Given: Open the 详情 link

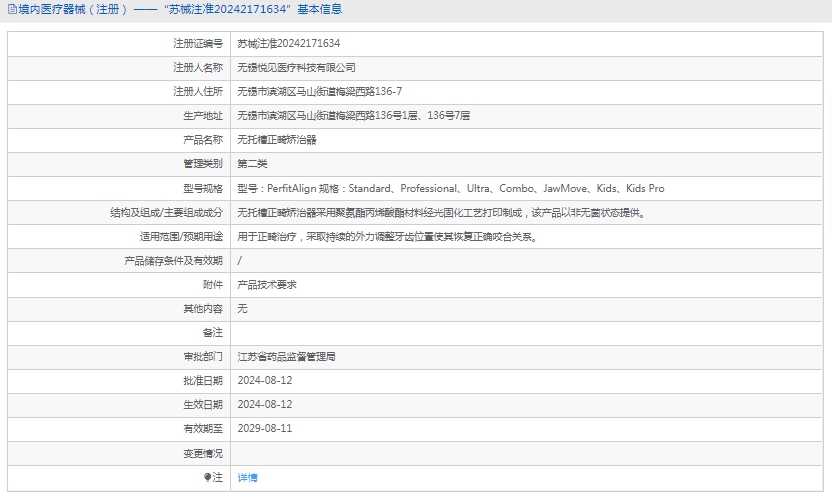Looking at the screenshot, I should pyautogui.click(x=247, y=478).
